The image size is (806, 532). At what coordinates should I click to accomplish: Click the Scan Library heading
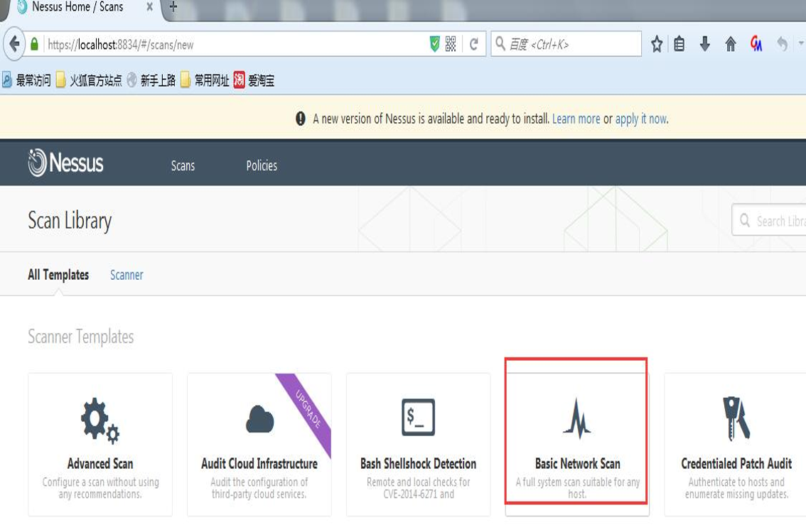tap(70, 221)
